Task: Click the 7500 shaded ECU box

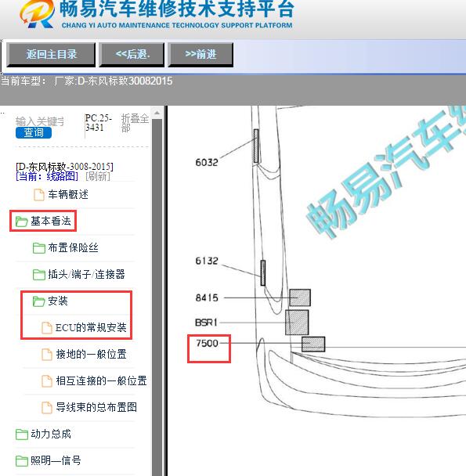Action: [x=313, y=344]
